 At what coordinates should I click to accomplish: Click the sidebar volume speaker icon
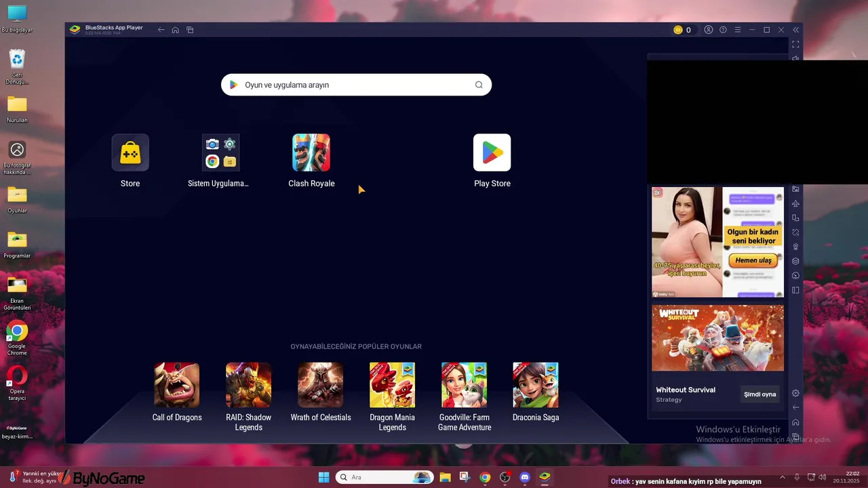click(x=796, y=57)
